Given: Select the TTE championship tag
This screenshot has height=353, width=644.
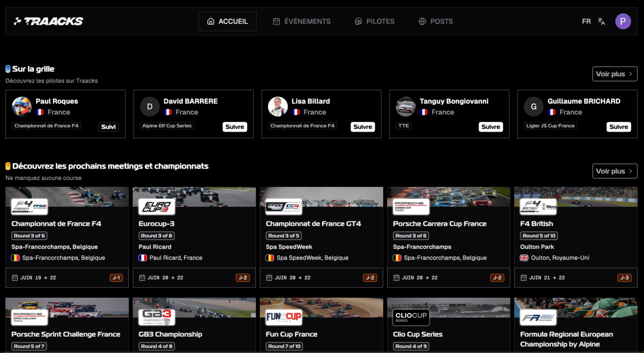Looking at the screenshot, I should (404, 126).
